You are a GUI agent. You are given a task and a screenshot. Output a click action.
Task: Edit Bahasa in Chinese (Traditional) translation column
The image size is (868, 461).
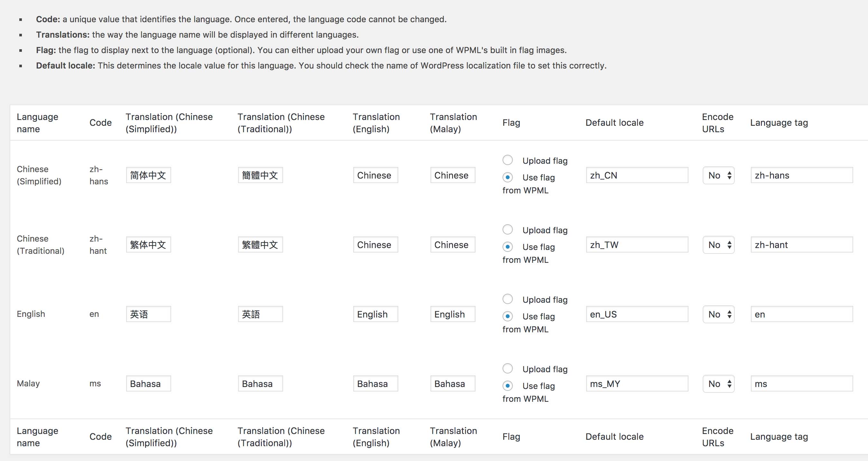click(x=260, y=383)
